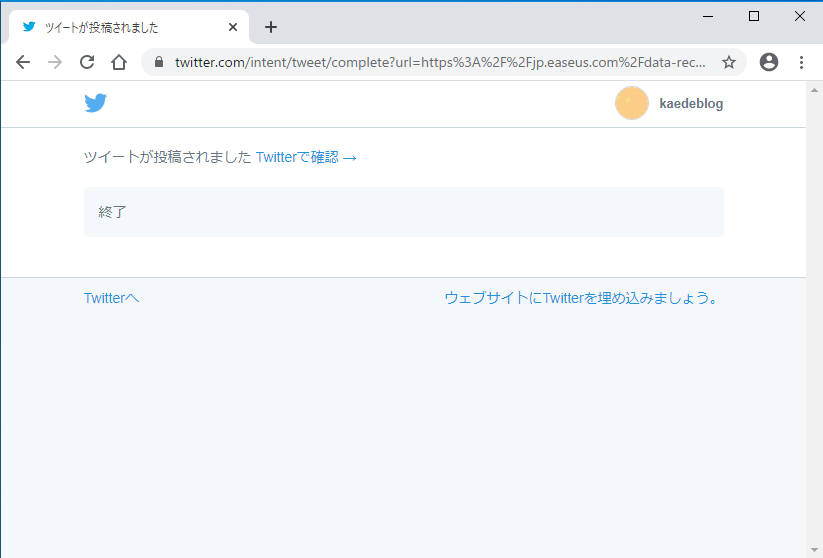This screenshot has width=823, height=558.
Task: Click the scrollbar up arrow
Action: (x=814, y=89)
